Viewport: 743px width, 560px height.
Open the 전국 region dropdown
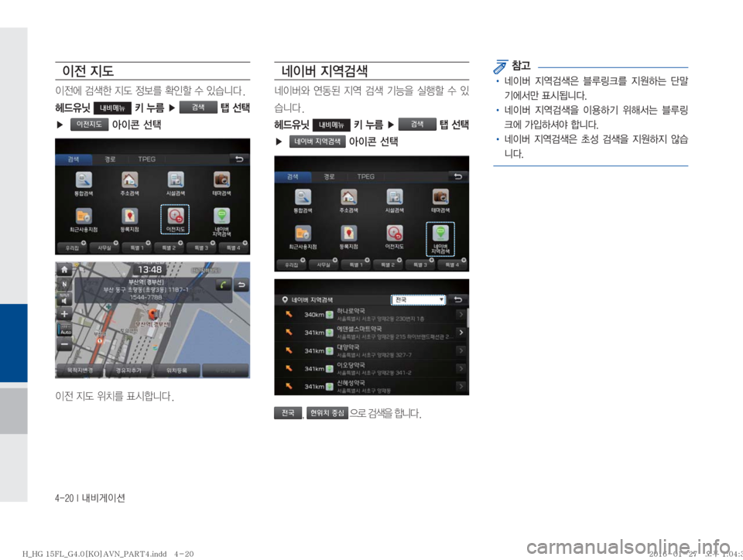(419, 299)
